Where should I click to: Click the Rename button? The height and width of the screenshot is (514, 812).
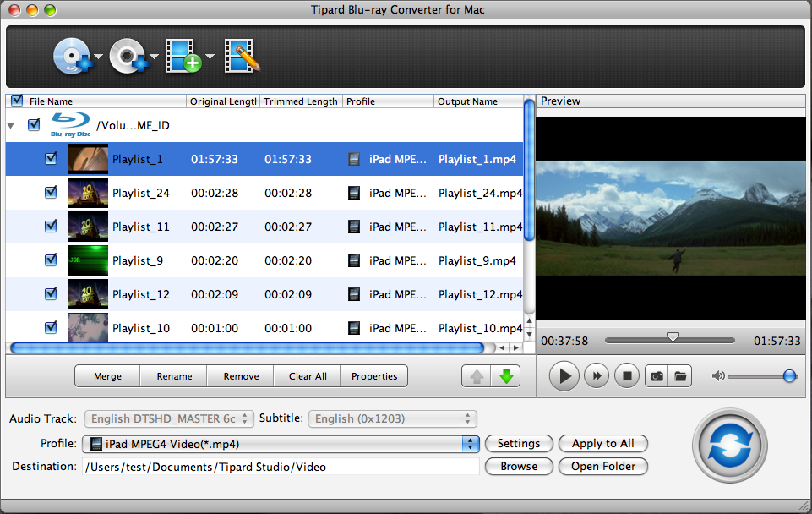(x=174, y=376)
